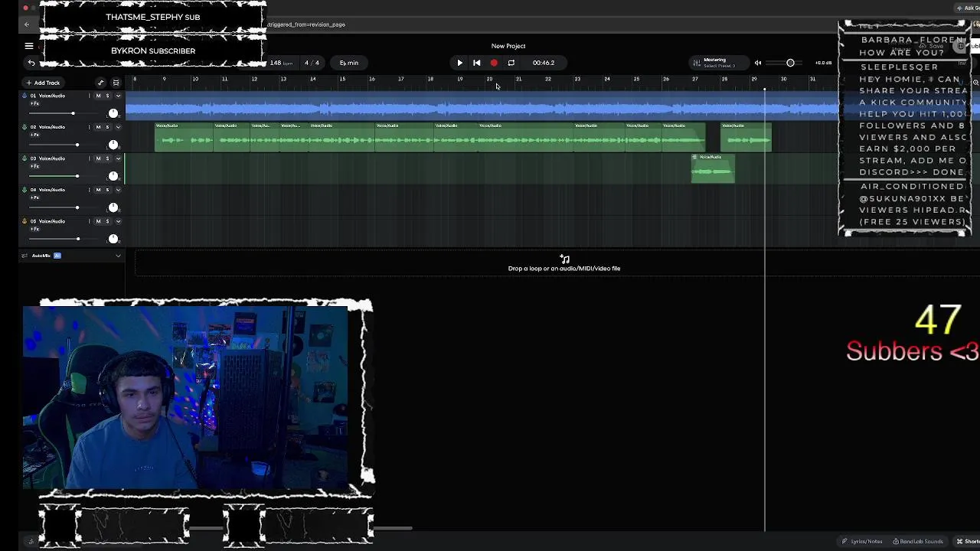The height and width of the screenshot is (551, 980).
Task: Click the 00:46.2 time display
Action: 544,63
